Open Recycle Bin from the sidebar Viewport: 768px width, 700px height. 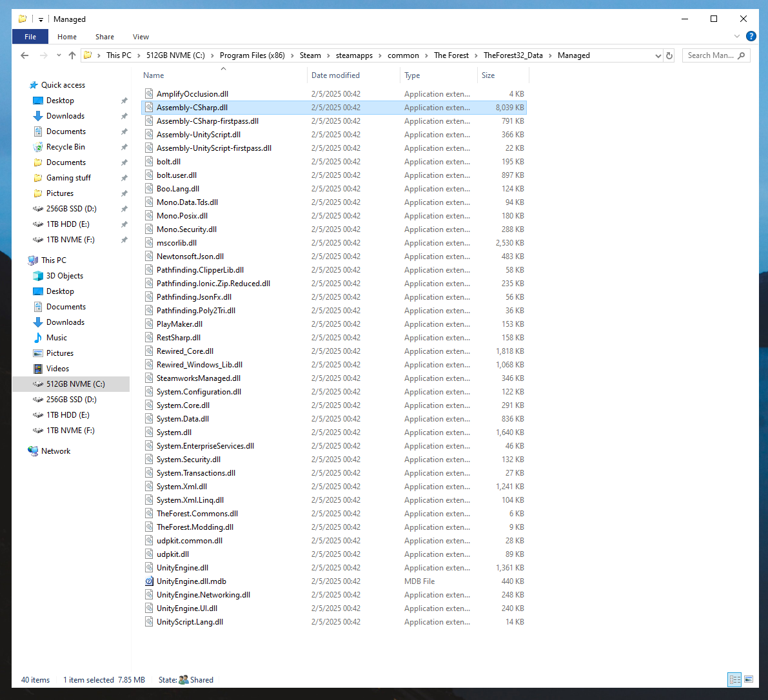coord(65,146)
